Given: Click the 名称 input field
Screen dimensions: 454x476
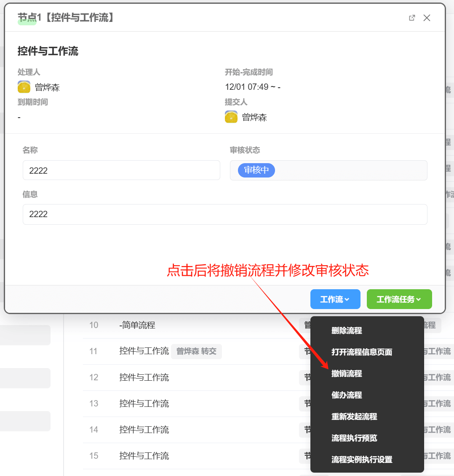Looking at the screenshot, I should [x=121, y=170].
